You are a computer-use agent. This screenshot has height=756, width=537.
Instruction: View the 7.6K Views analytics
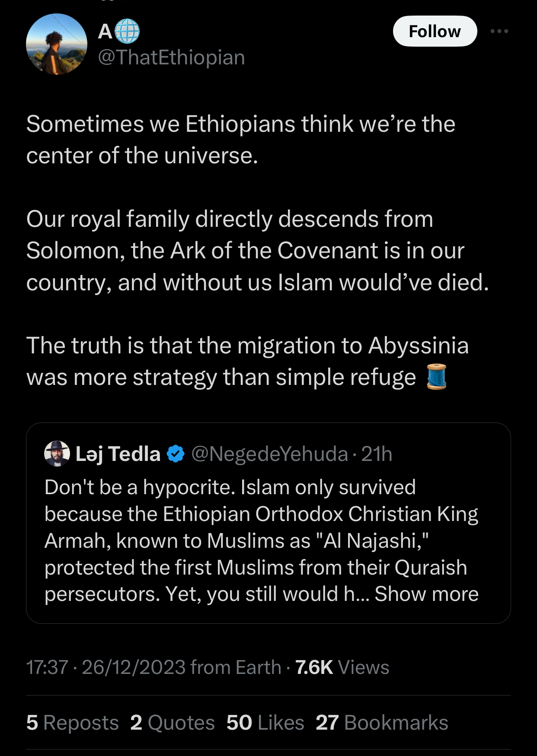(x=342, y=667)
